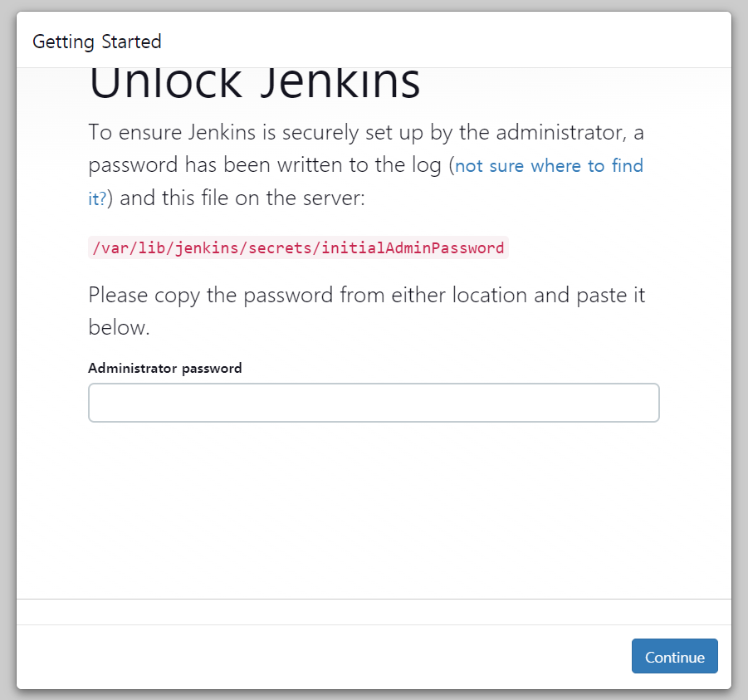This screenshot has width=748, height=700.
Task: Click the 'Administrator password' label
Action: [165, 368]
